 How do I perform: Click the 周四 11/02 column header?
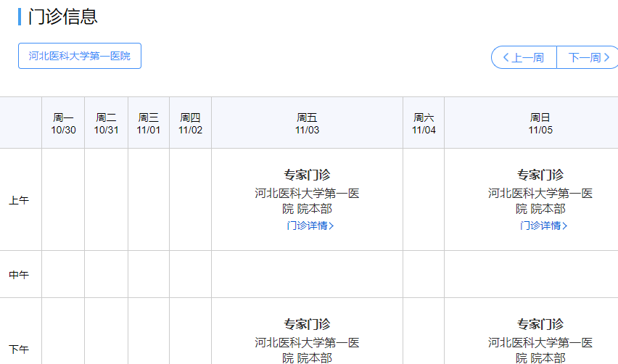(191, 123)
